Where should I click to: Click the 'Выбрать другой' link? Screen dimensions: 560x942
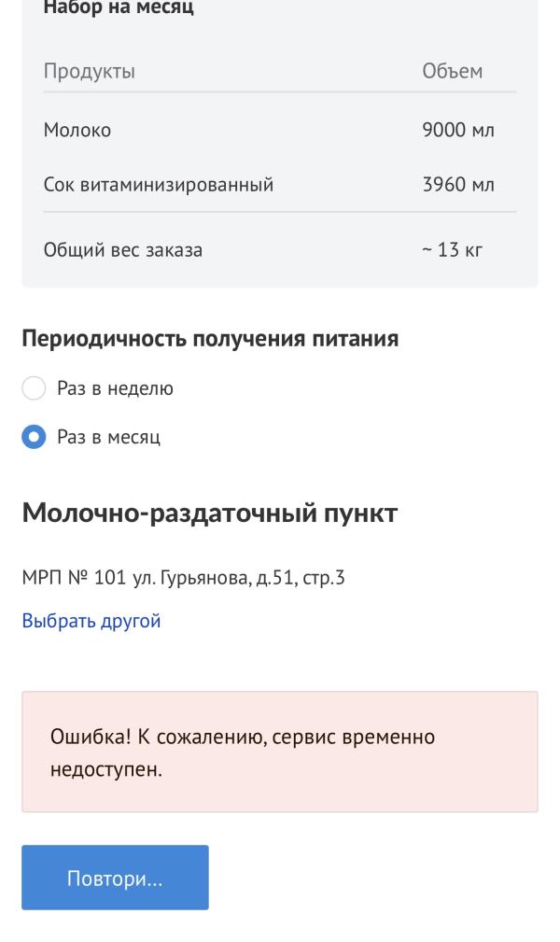click(91, 621)
